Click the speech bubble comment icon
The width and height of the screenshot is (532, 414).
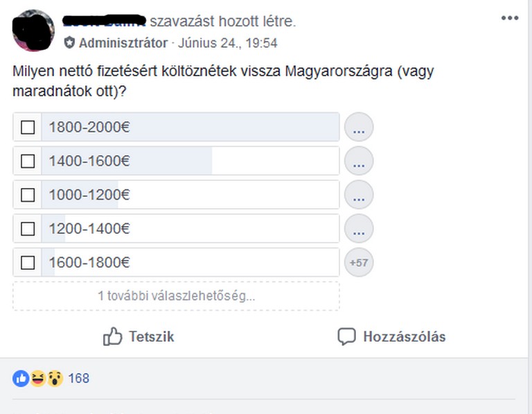(x=346, y=337)
